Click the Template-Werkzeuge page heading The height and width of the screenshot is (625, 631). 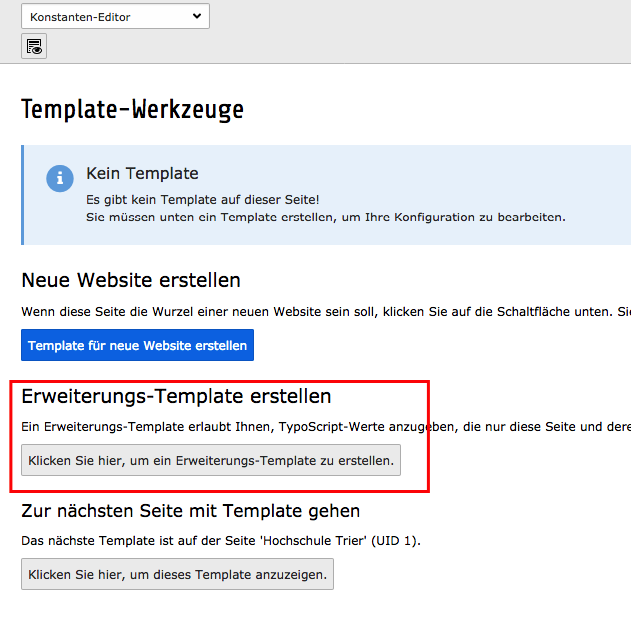click(x=132, y=109)
